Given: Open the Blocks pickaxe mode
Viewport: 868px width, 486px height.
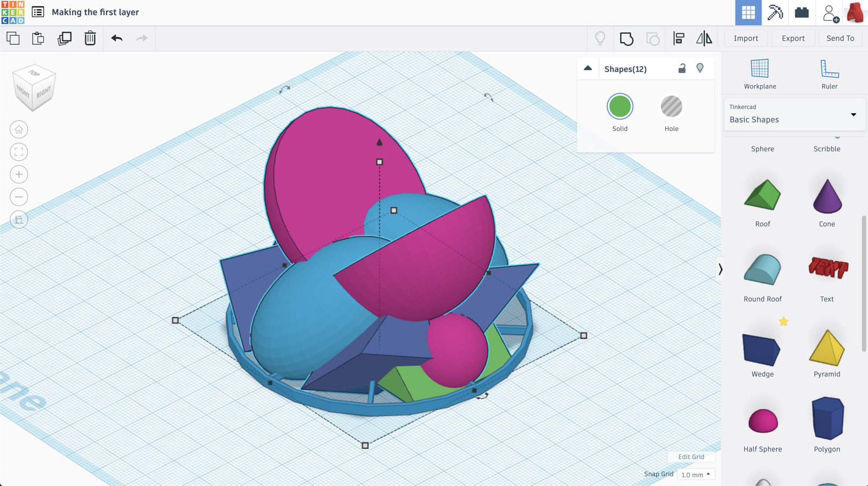Looking at the screenshot, I should click(x=775, y=12).
